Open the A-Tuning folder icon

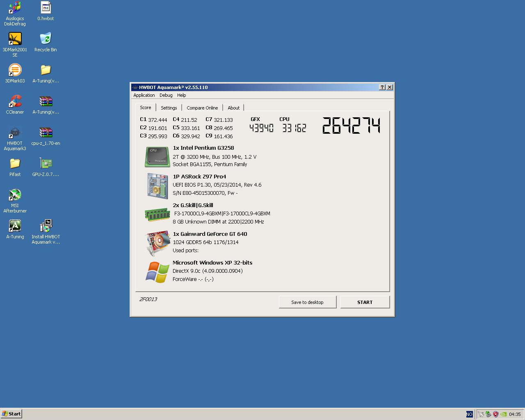[x=46, y=73]
